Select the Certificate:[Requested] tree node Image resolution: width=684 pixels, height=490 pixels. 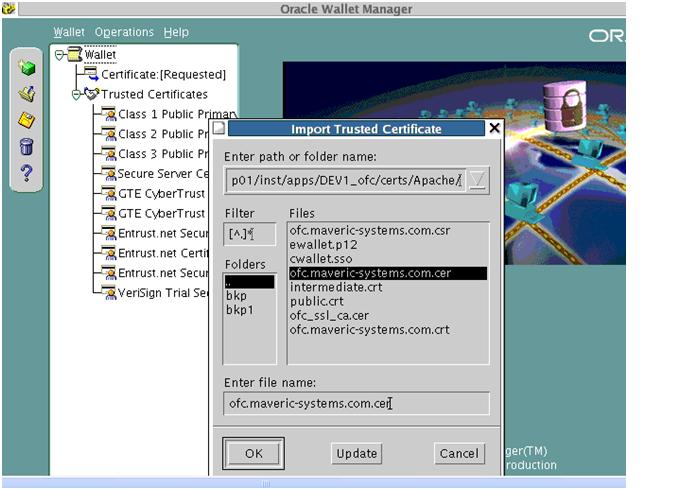[x=162, y=74]
